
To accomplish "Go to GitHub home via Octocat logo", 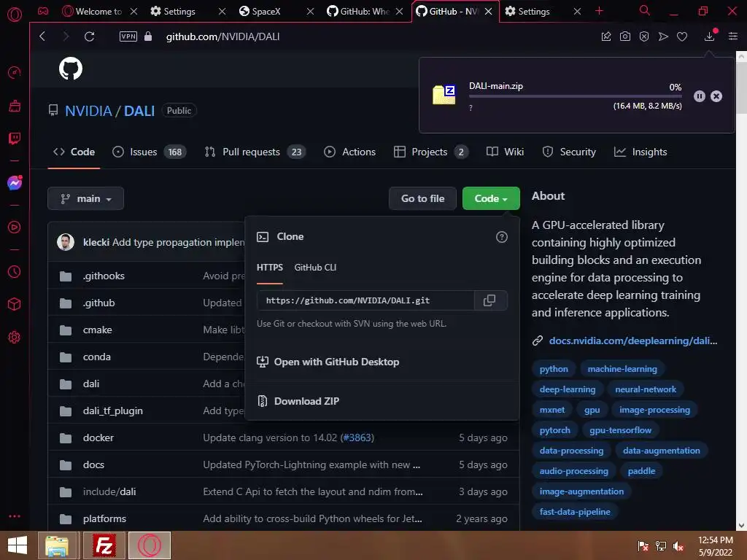I will (x=71, y=69).
